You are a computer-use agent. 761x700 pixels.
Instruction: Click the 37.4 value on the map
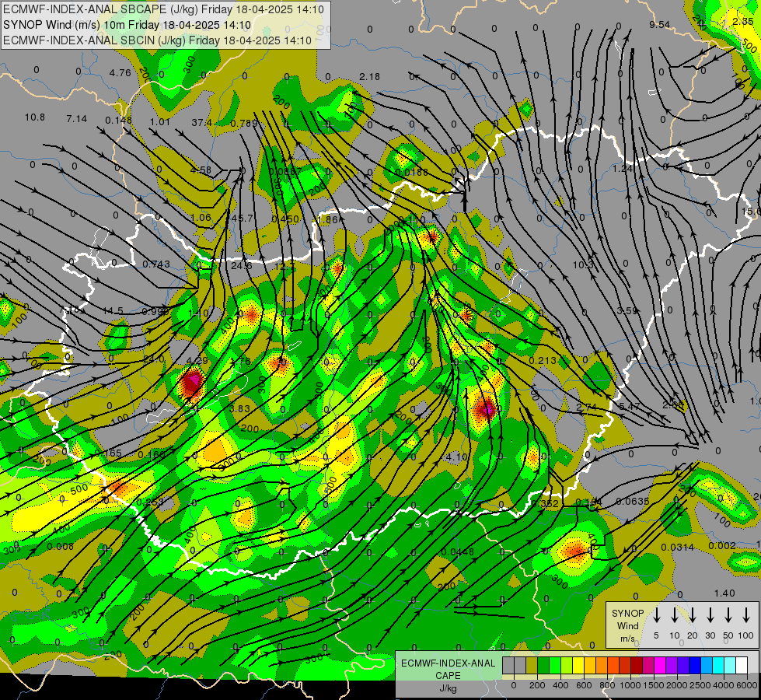point(202,123)
